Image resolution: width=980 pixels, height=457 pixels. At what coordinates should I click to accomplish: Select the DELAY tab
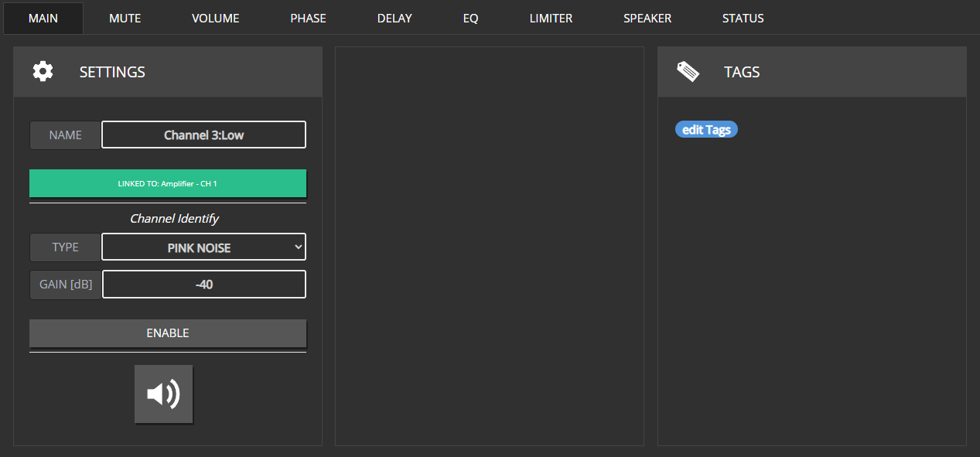394,19
